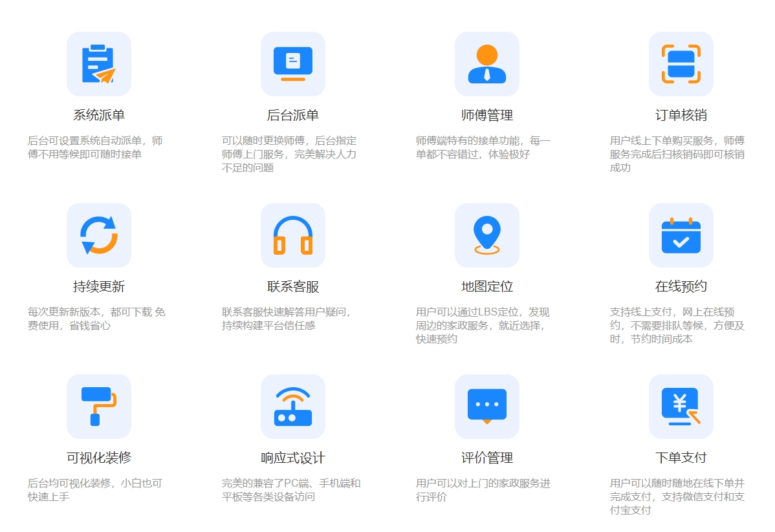This screenshot has width=775, height=532.
Task: Click description starting 用户可以对上门的家政服务
Action: pos(483,490)
